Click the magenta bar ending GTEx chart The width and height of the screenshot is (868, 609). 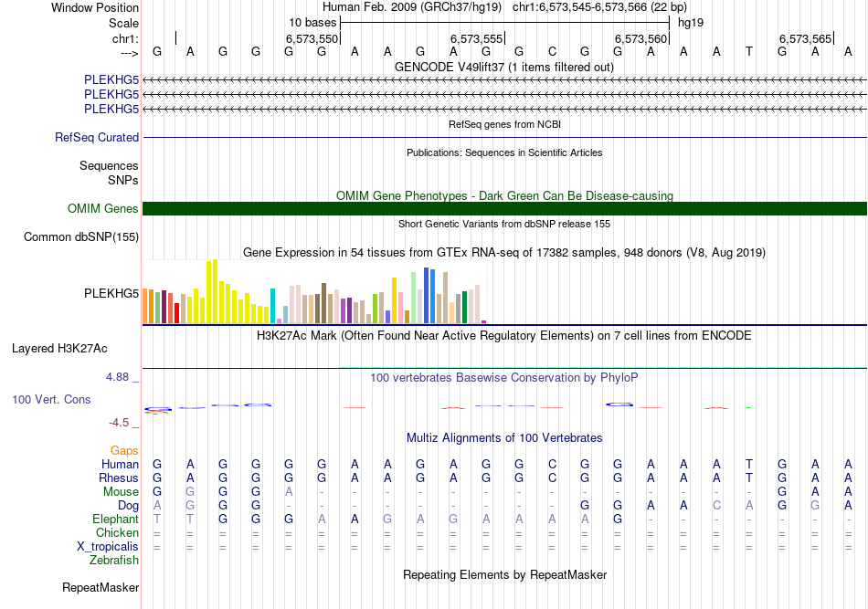coord(484,322)
